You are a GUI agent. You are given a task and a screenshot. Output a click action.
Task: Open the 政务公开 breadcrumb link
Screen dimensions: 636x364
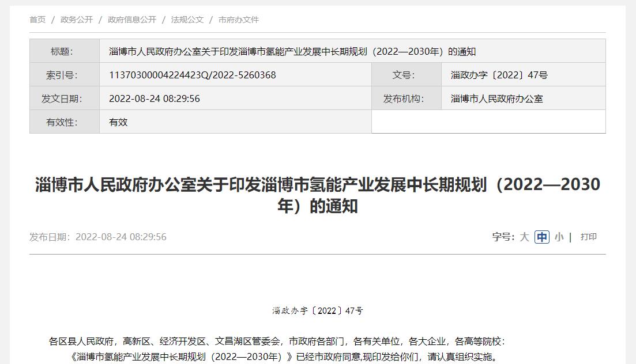(76, 20)
